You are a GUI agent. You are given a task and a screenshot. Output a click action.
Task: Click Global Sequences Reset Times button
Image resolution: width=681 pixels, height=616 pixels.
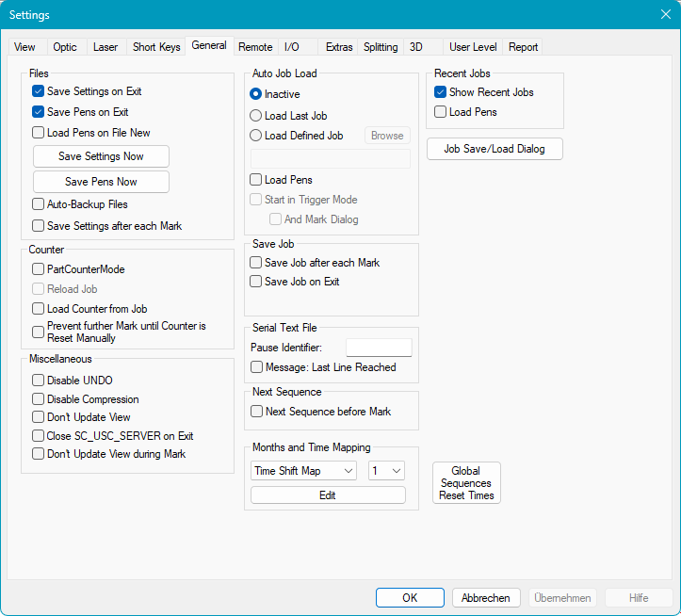pos(466,483)
